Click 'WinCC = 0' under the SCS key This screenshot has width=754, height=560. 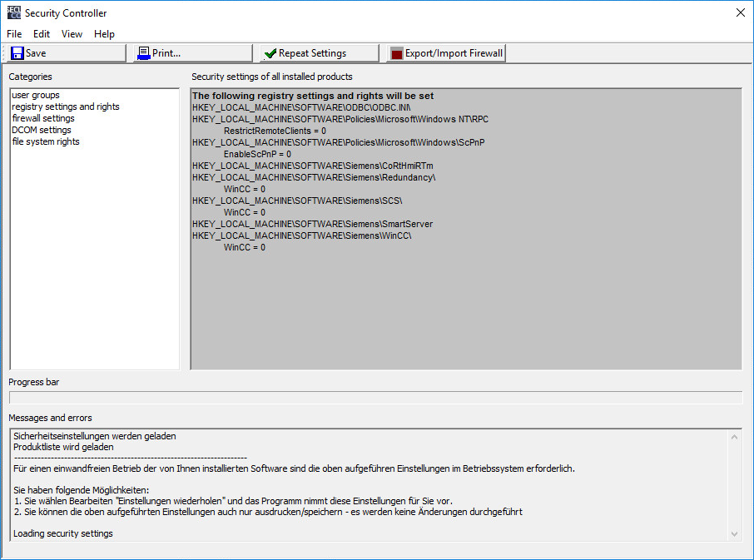pos(245,212)
